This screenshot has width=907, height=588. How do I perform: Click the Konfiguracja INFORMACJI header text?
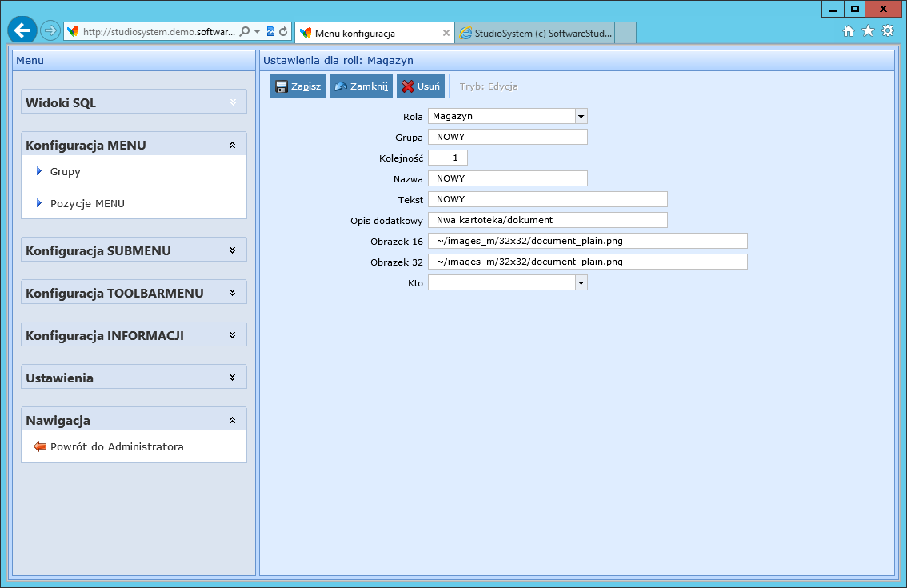coord(105,335)
